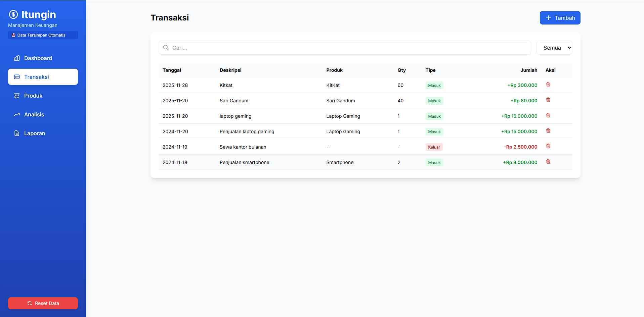
Task: Click the Itungin dollar logo icon
Action: pyautogui.click(x=13, y=14)
